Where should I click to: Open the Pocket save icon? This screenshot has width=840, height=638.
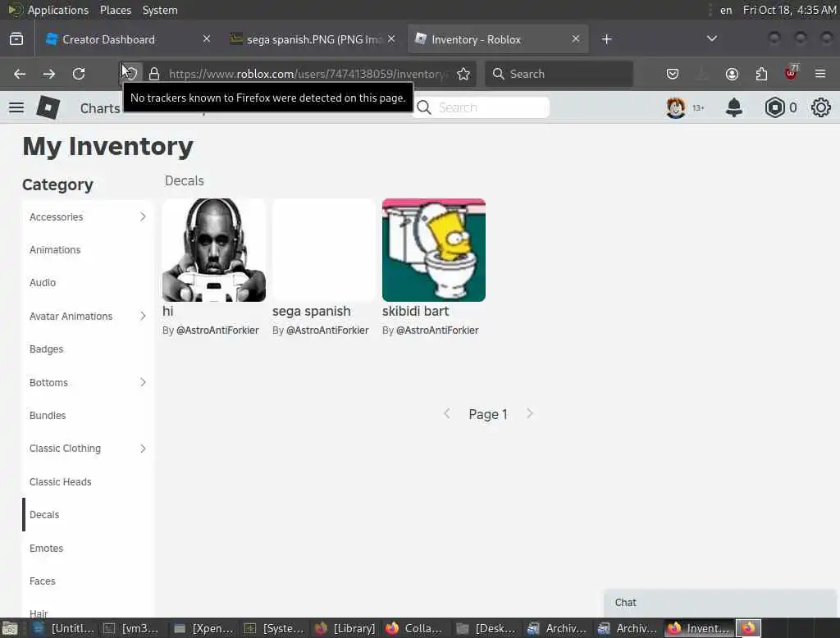tap(673, 74)
